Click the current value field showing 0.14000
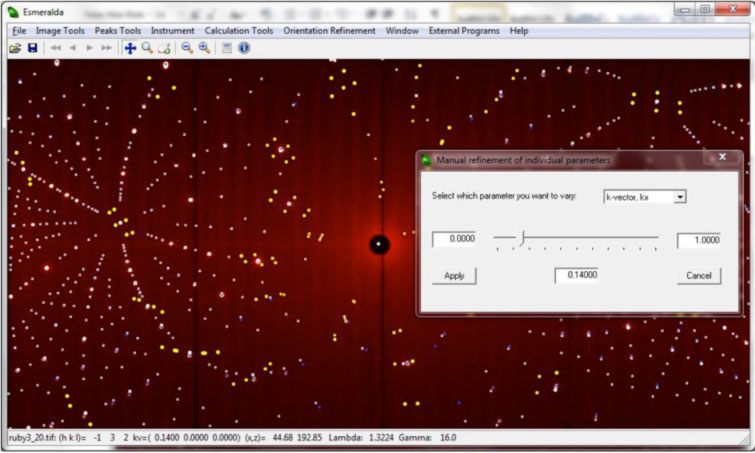 coord(576,275)
